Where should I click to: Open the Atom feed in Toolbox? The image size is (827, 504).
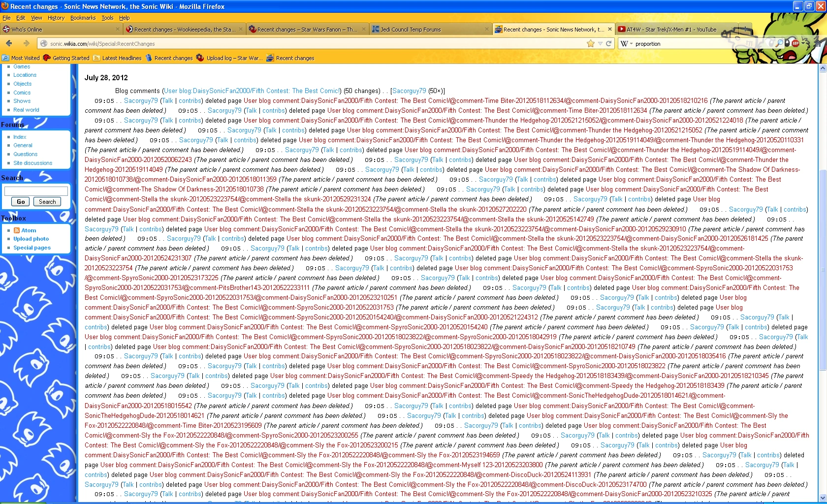29,230
